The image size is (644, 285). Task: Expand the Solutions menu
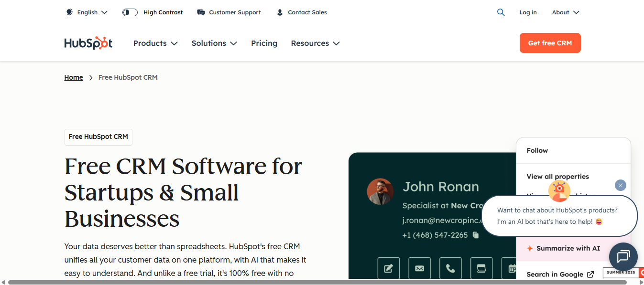click(214, 43)
